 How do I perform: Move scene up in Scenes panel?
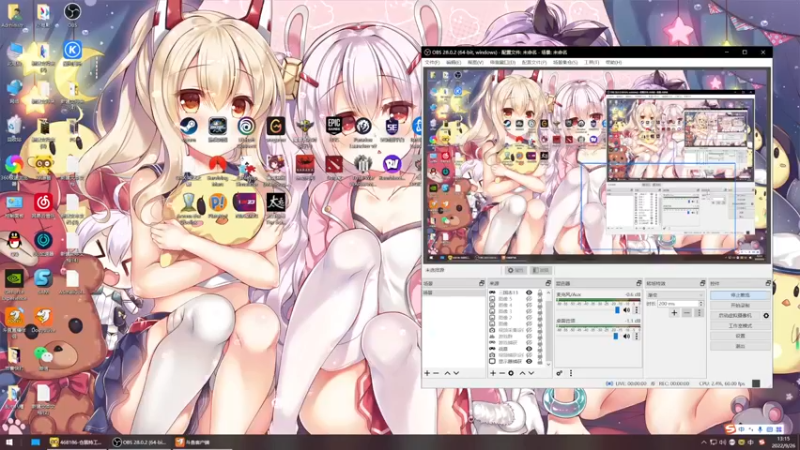point(447,373)
